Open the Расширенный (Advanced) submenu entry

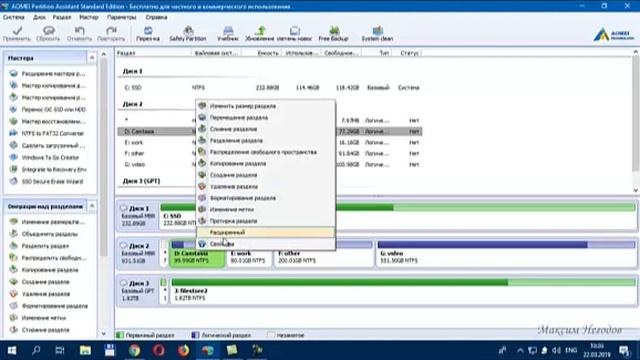click(x=265, y=232)
